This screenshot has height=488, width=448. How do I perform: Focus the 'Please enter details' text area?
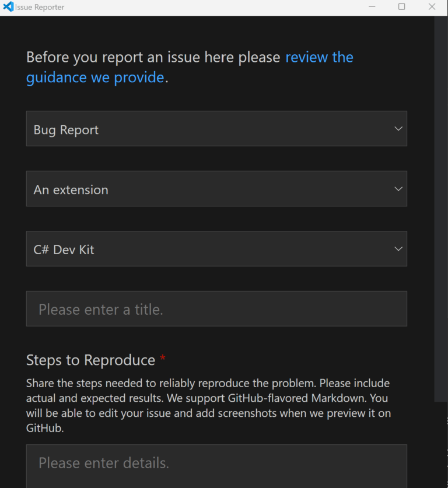[x=216, y=466]
